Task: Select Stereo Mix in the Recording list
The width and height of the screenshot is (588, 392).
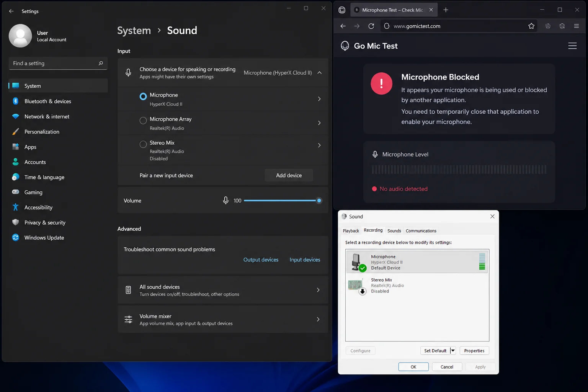Action: pos(417,286)
